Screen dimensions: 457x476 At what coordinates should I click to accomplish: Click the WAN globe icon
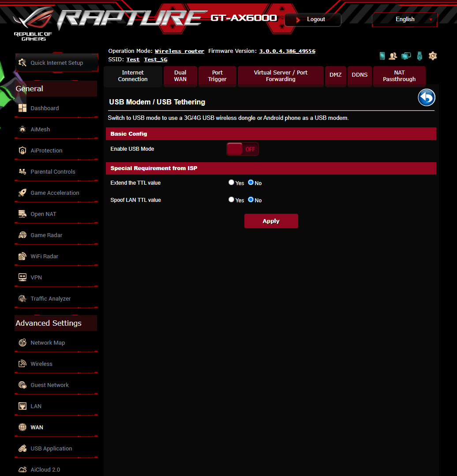22,427
